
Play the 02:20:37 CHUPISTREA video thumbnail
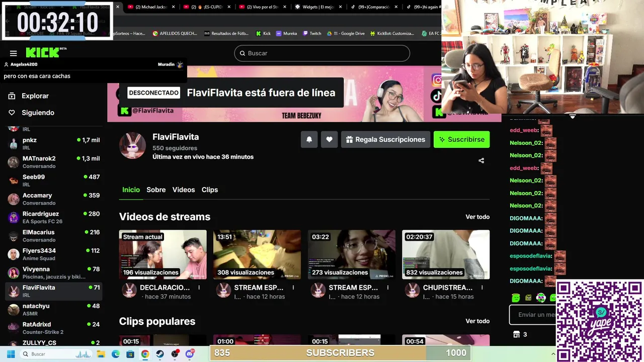[x=446, y=254]
